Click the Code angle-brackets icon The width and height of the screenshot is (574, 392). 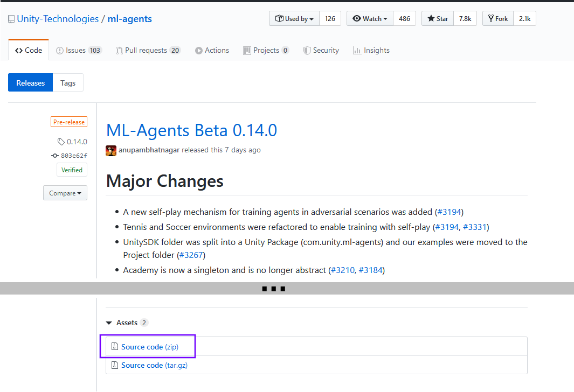[19, 51]
